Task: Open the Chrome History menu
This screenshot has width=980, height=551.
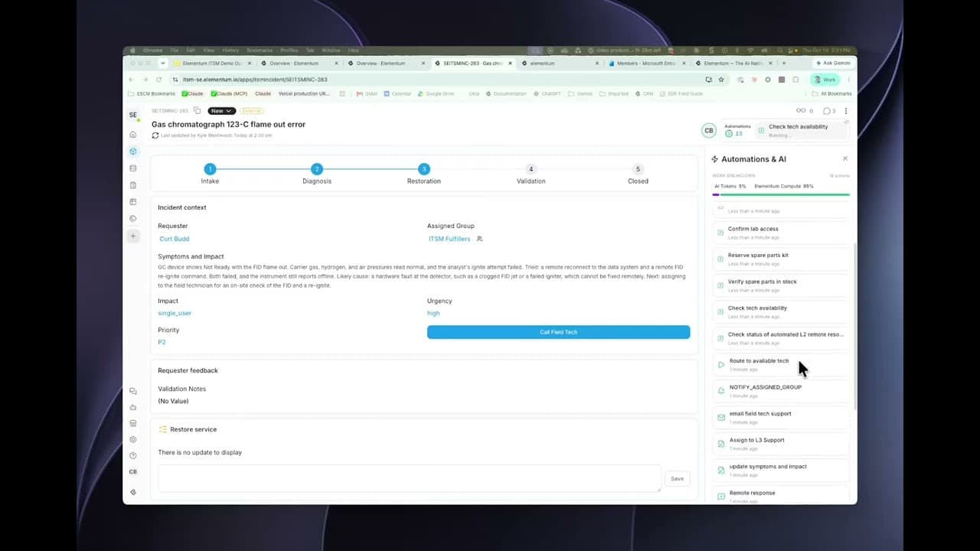Action: (x=230, y=51)
